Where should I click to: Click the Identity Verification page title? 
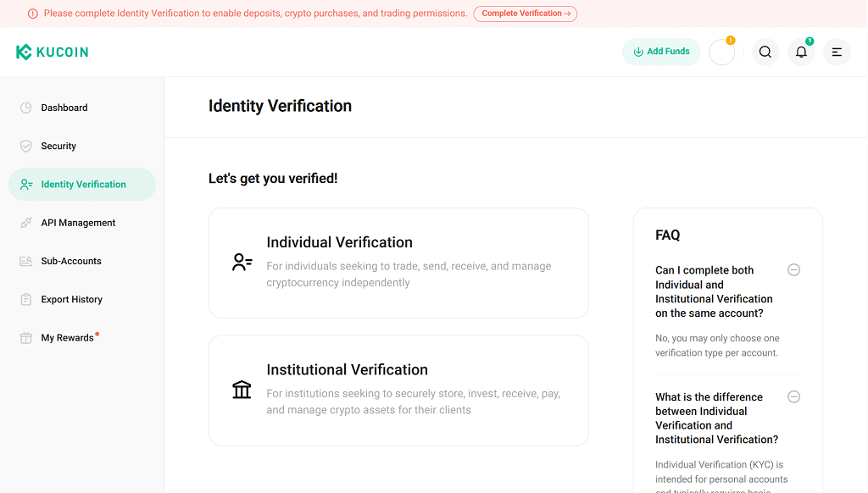pos(280,106)
